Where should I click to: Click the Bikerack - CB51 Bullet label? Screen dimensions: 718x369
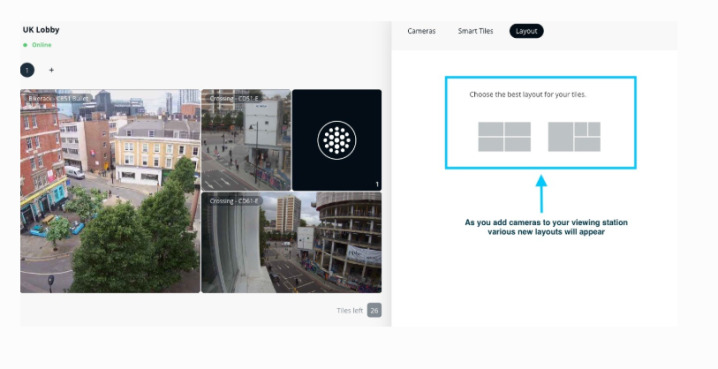pyautogui.click(x=58, y=98)
